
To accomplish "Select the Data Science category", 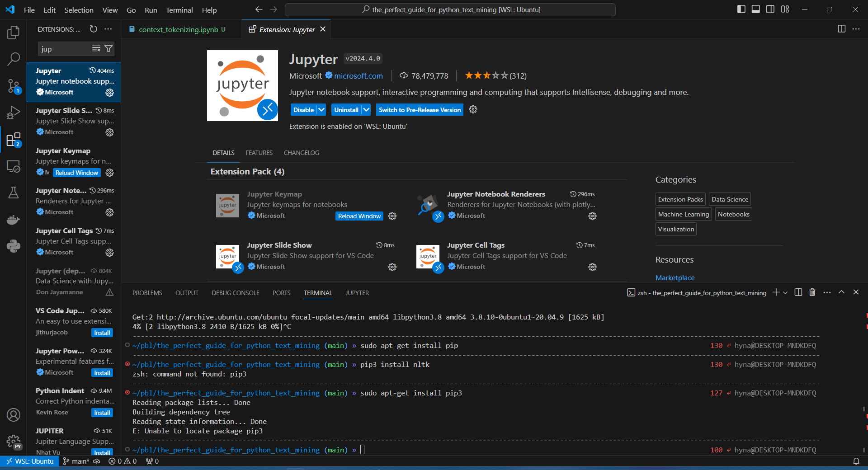I will (730, 199).
